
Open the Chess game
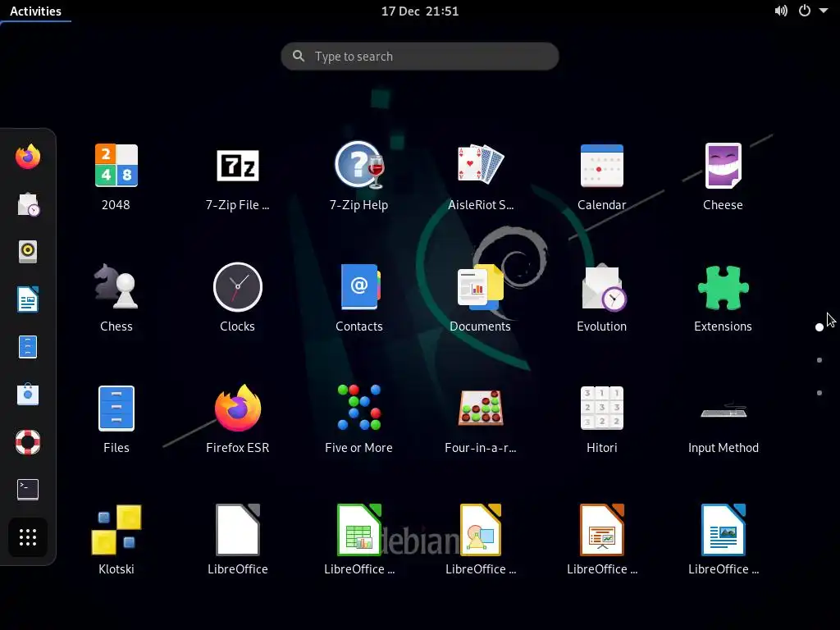[x=116, y=286]
